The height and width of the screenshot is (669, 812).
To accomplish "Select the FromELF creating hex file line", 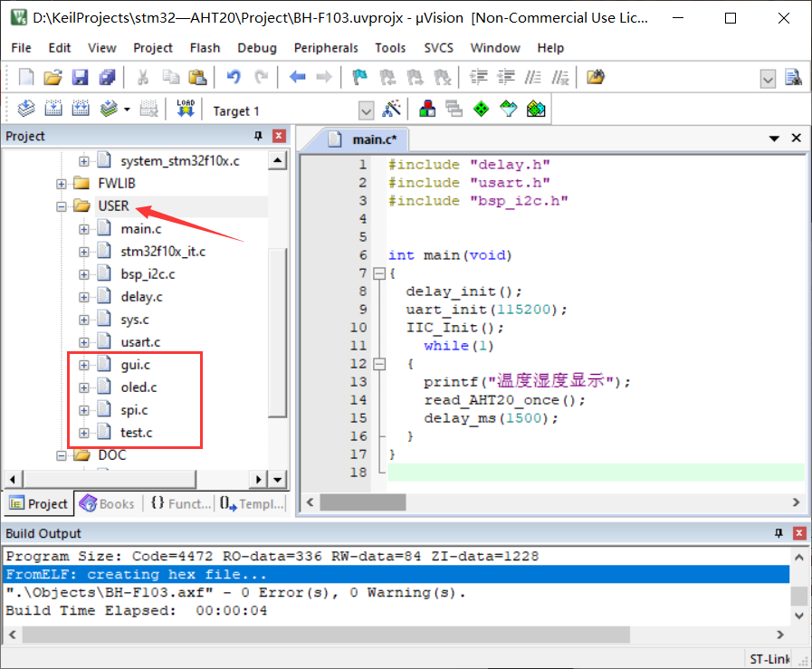I will pos(396,574).
